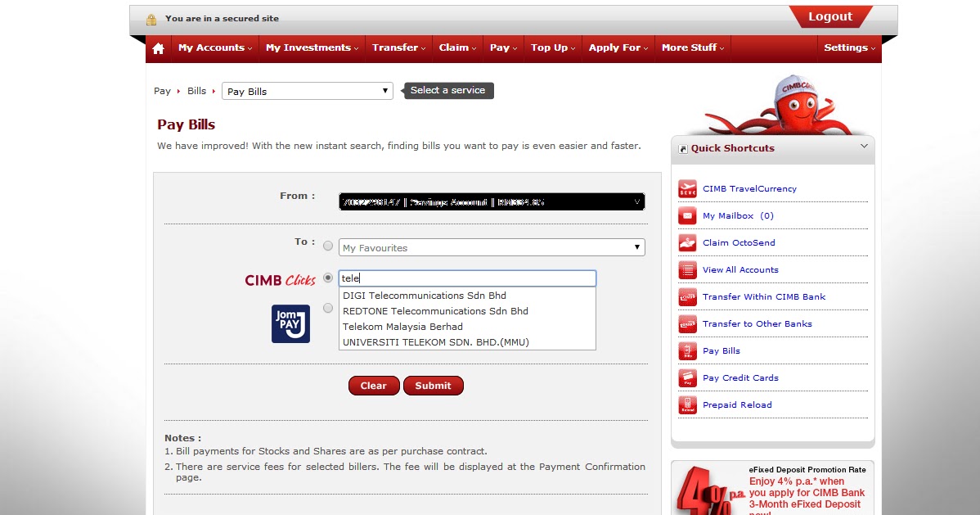
Task: Click the Pay breadcrumb link
Action: [162, 92]
